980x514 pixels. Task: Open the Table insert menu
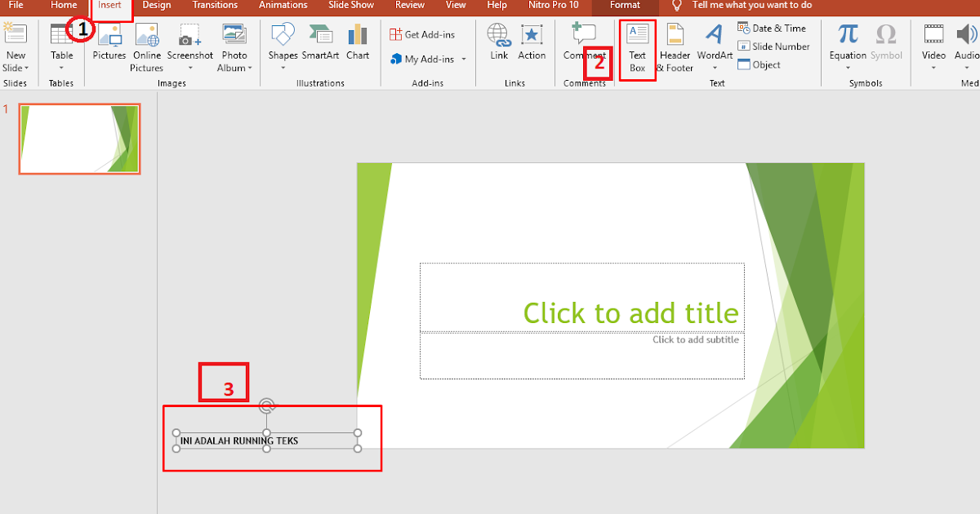click(61, 47)
